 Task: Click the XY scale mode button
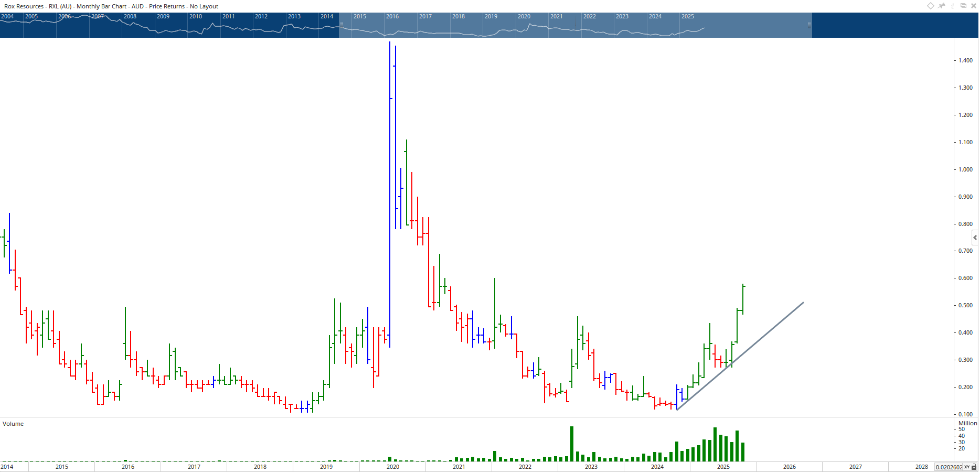tap(966, 467)
